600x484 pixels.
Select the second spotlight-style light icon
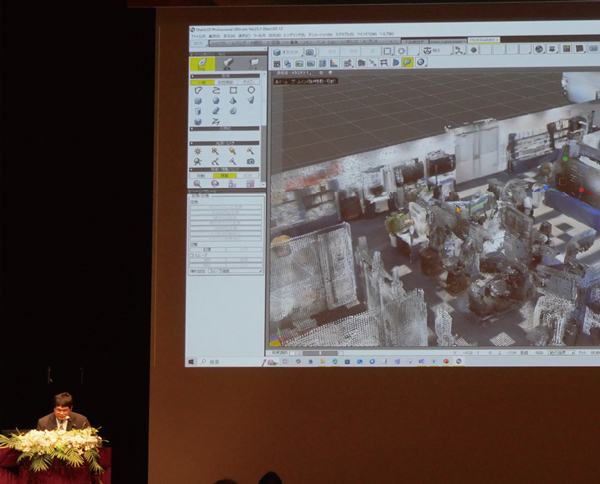click(x=233, y=152)
